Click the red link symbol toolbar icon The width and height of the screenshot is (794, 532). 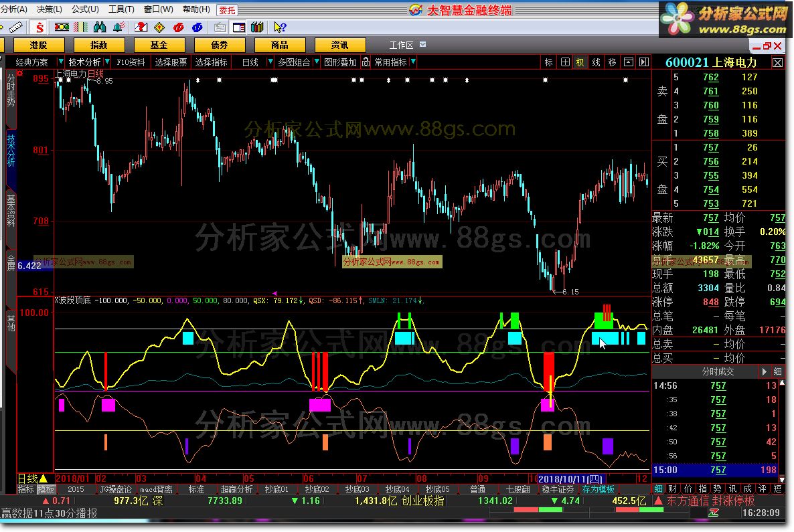(x=178, y=27)
